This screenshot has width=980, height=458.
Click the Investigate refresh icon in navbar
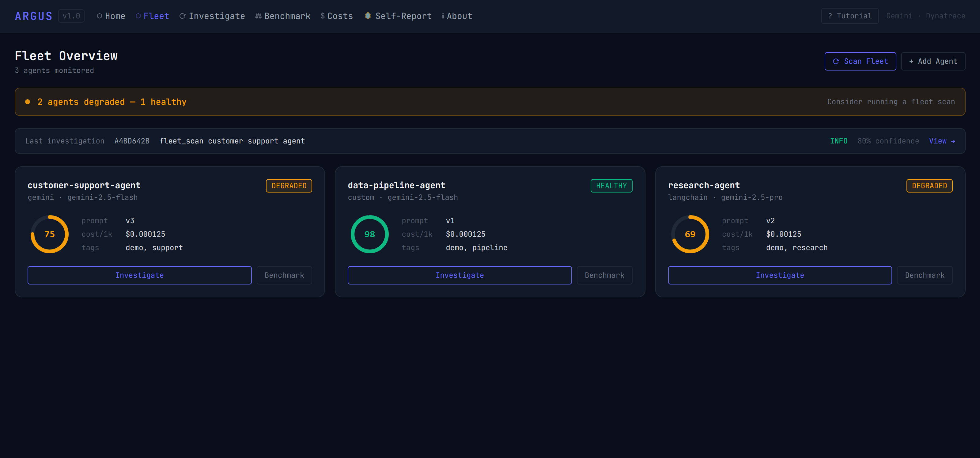182,16
